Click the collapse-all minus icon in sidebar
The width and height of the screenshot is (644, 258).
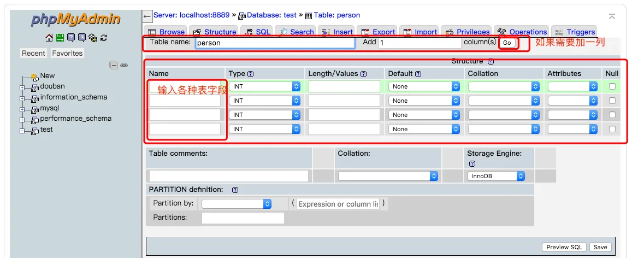[x=114, y=65]
